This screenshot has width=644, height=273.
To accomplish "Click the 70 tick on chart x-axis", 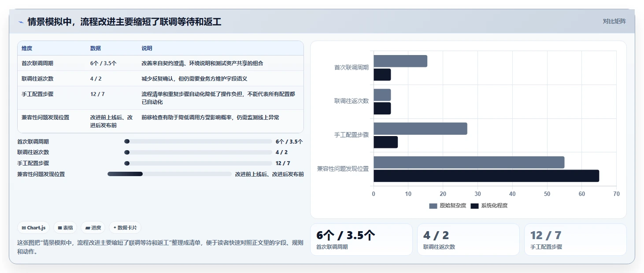I will pos(616,194).
